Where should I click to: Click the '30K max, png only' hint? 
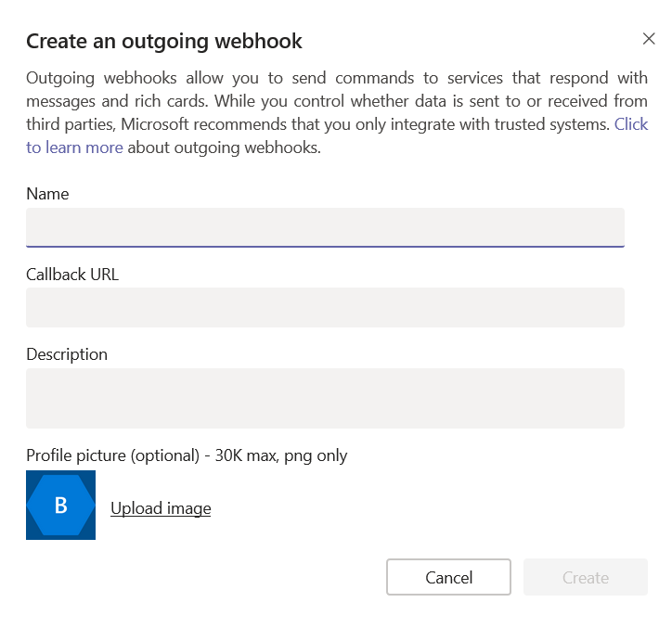[284, 455]
